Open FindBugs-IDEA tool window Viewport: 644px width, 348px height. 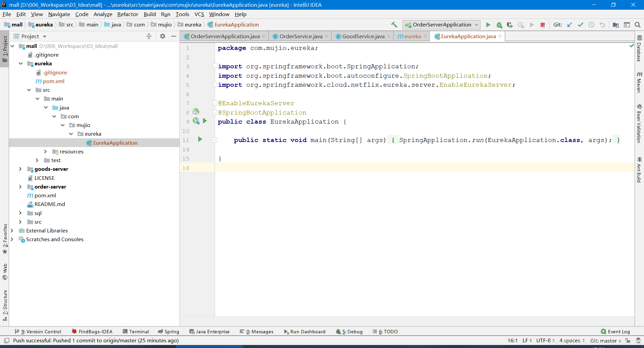point(92,332)
